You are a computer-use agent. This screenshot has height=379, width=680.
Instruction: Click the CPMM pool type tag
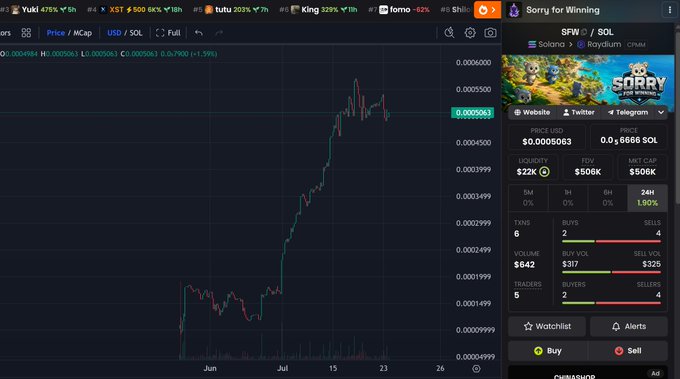636,45
